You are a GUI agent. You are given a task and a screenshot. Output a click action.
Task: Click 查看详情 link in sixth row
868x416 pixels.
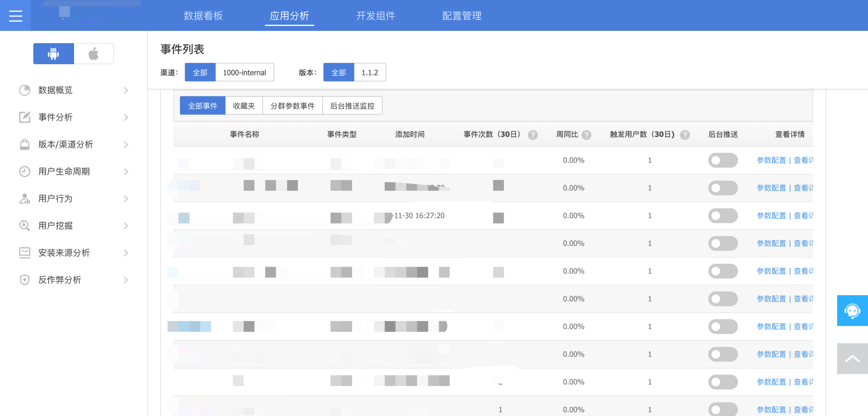pos(804,299)
